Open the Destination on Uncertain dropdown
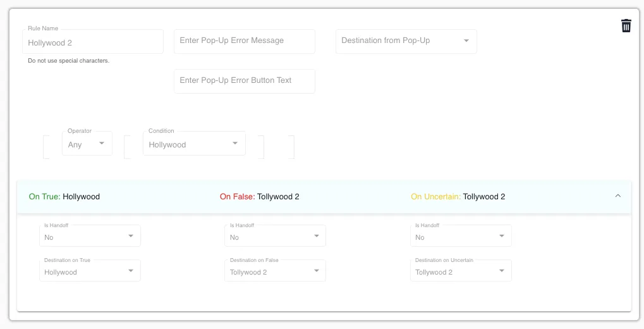 (461, 271)
